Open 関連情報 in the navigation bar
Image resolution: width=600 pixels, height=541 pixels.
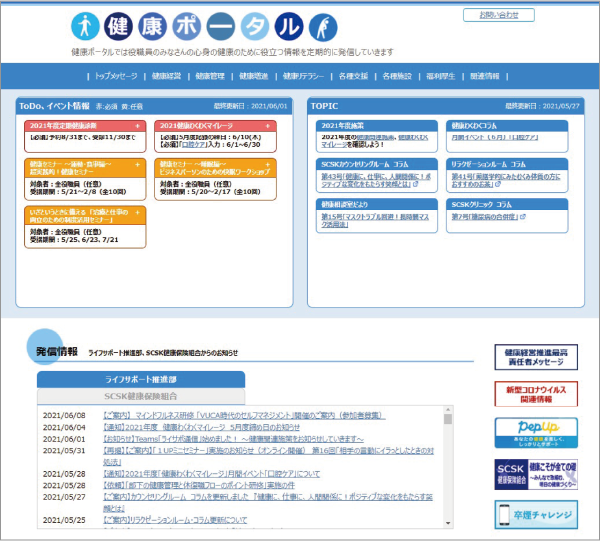coord(485,76)
